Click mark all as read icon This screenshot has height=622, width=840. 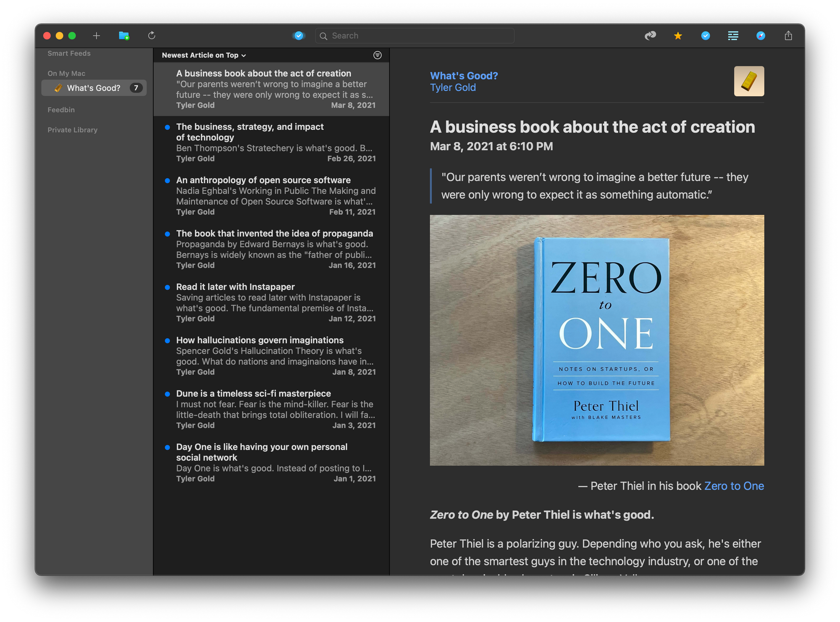[299, 36]
